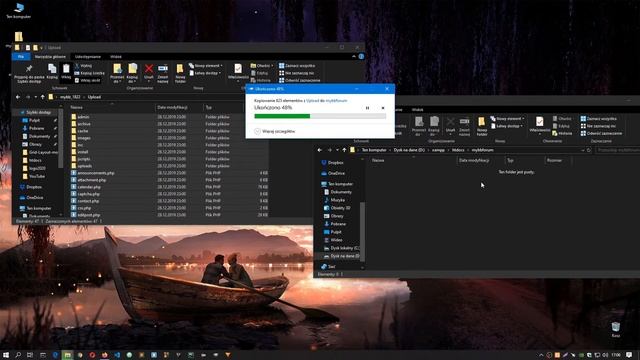Open the Recycle Bin desktop icon
Viewport: 640px width, 360px height.
coord(616,329)
